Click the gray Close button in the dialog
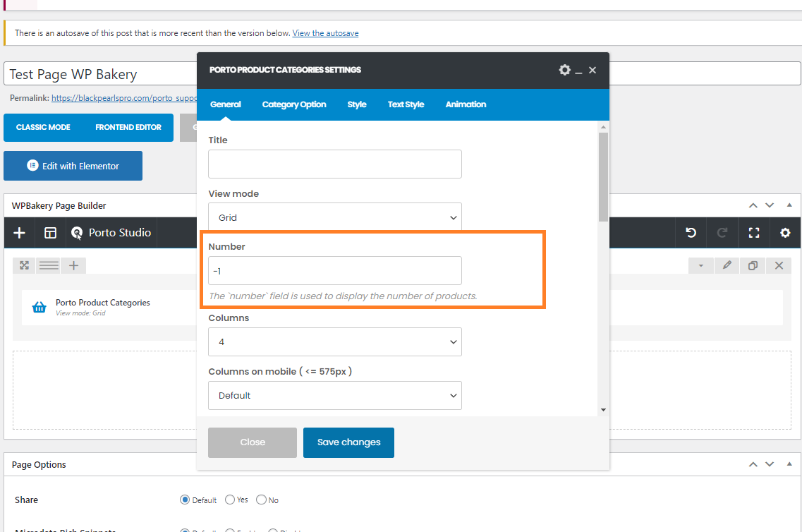 point(253,442)
